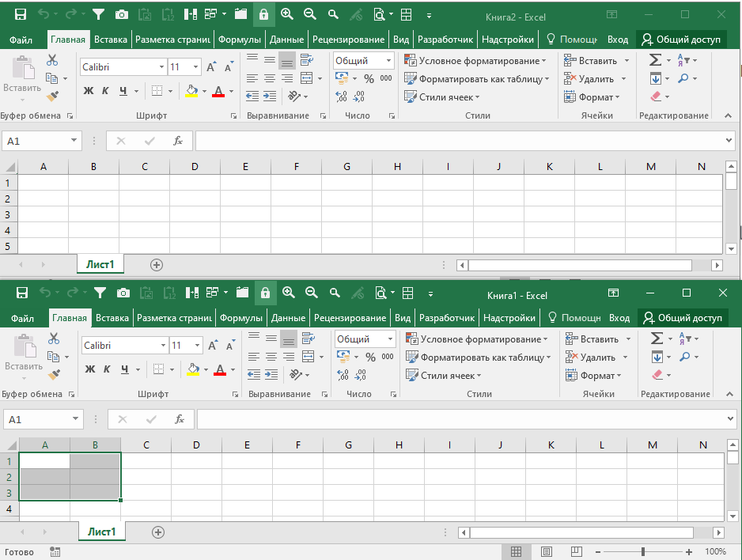
Task: Toggle bold Ж in Книга2 ribbon
Action: point(89,91)
